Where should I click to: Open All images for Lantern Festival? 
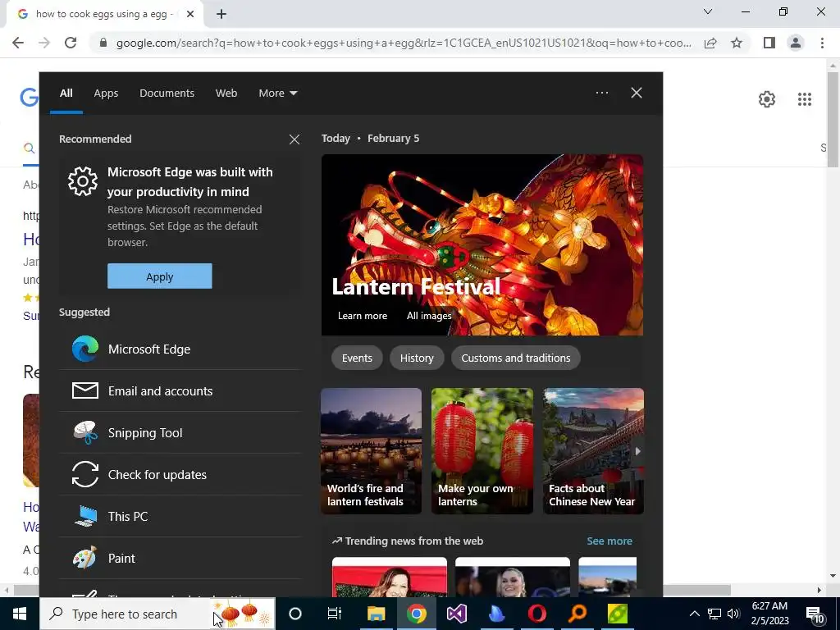coord(429,316)
